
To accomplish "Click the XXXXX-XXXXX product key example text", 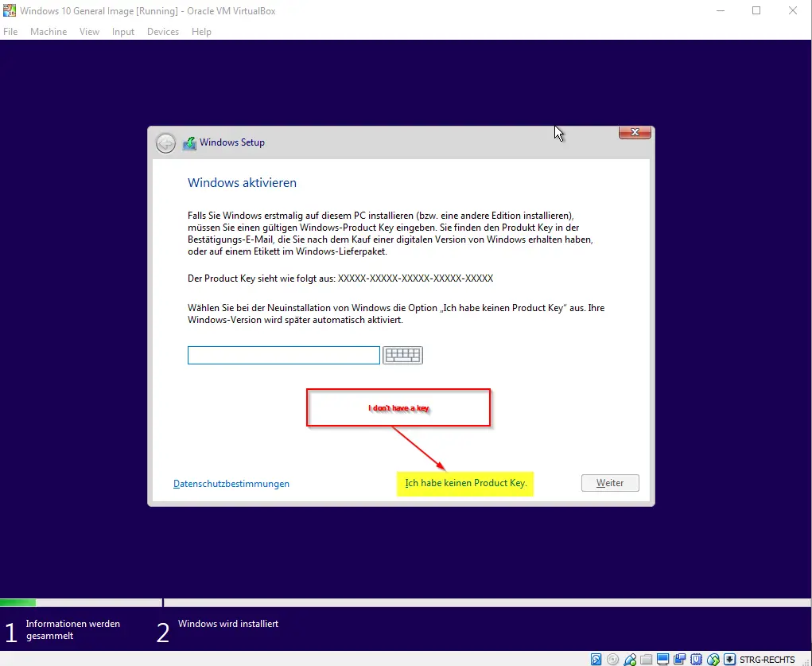I will tap(415, 278).
